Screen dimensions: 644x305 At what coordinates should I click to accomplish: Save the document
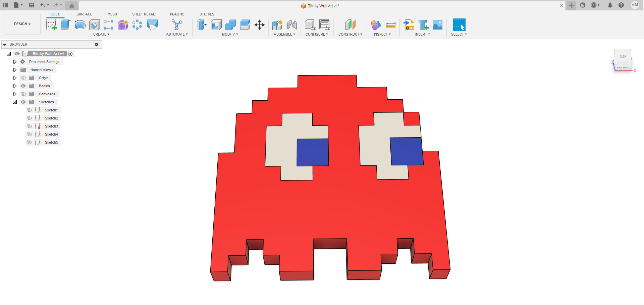pyautogui.click(x=32, y=5)
